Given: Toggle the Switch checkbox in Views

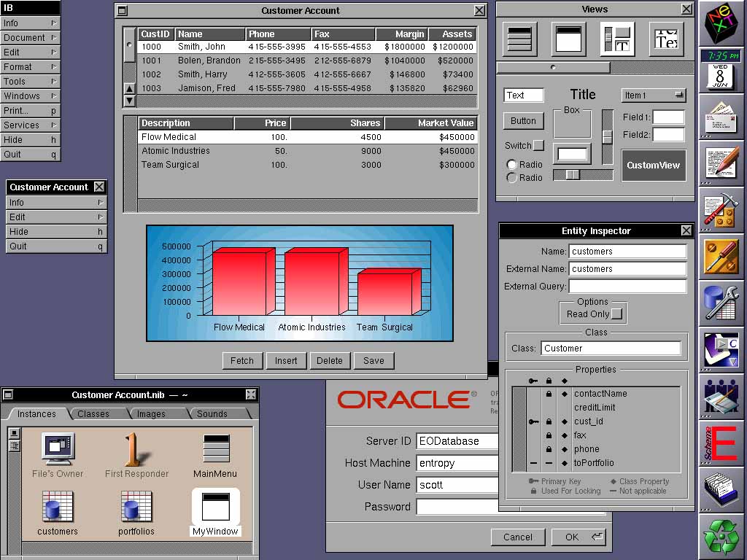Looking at the screenshot, I should [x=538, y=145].
